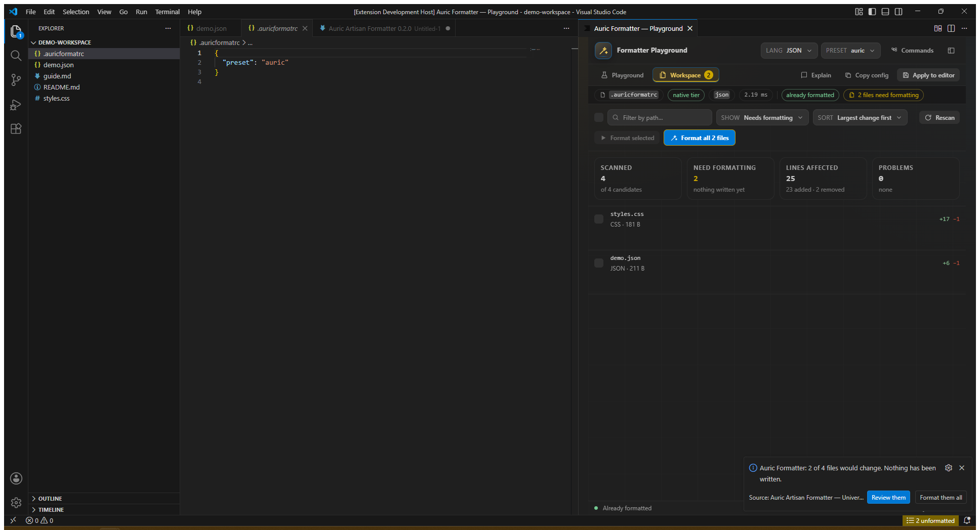Click the layout icon in Playground tab bar
This screenshot has width=980, height=530.
point(938,28)
